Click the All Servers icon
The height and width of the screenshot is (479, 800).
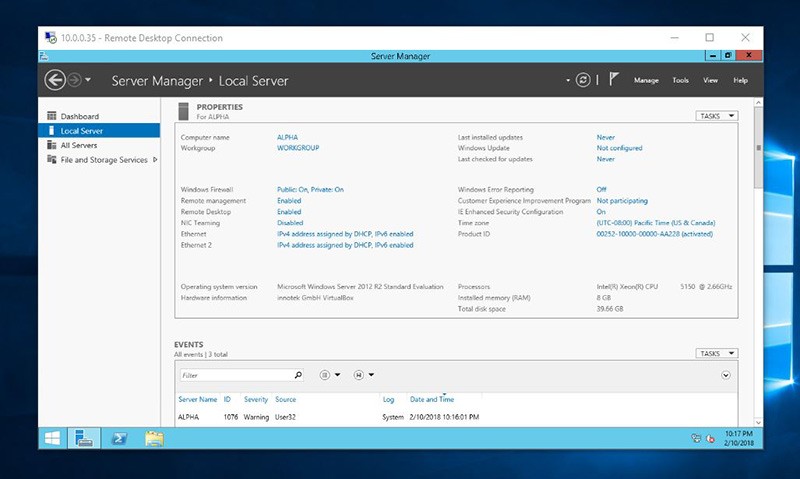tap(52, 145)
